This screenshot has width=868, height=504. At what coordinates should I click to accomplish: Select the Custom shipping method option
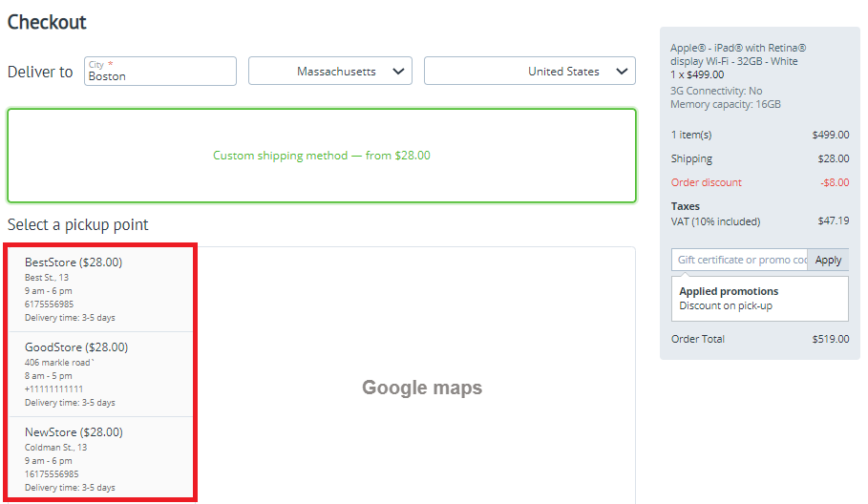[x=322, y=156]
